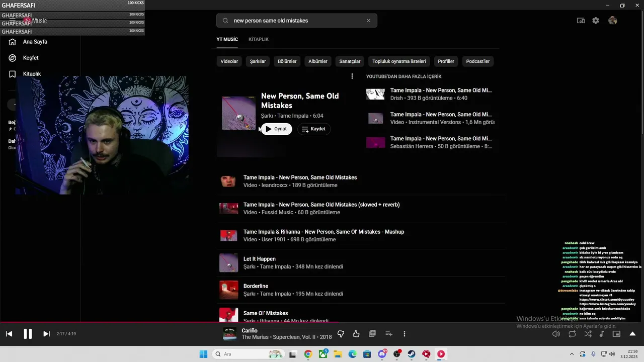Click the search field with 'new person same old mistakes'
This screenshot has width=644, height=362.
point(297,21)
